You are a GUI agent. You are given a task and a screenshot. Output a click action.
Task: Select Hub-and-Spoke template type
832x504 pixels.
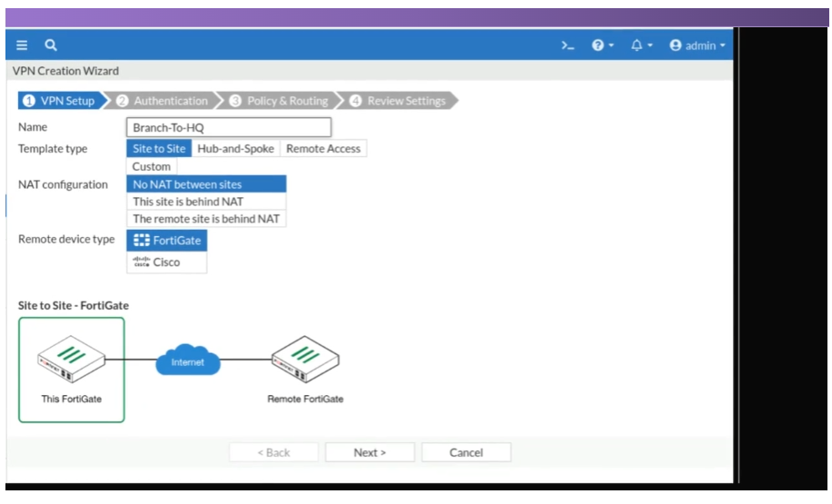(x=235, y=149)
